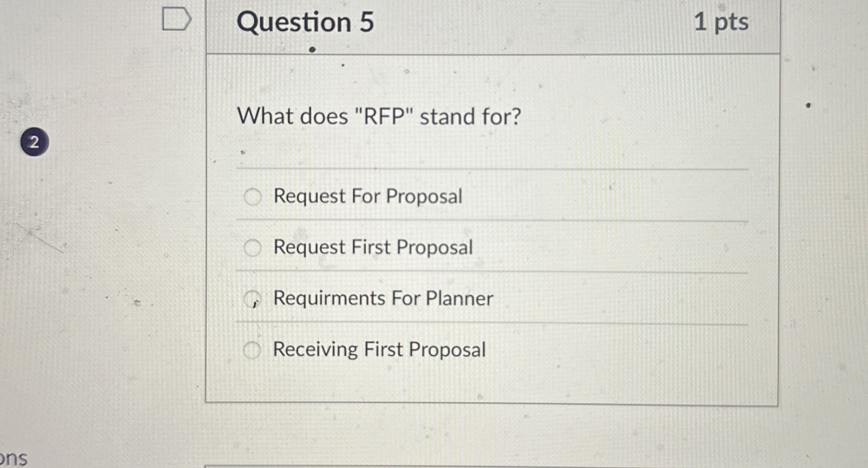Image resolution: width=868 pixels, height=468 pixels.
Task: Click the "Question 5" heading
Action: pyautogui.click(x=305, y=22)
